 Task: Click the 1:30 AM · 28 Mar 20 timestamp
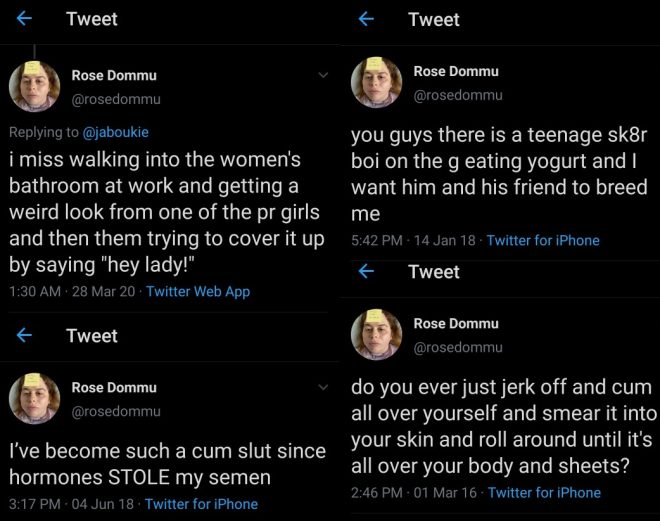(x=72, y=292)
